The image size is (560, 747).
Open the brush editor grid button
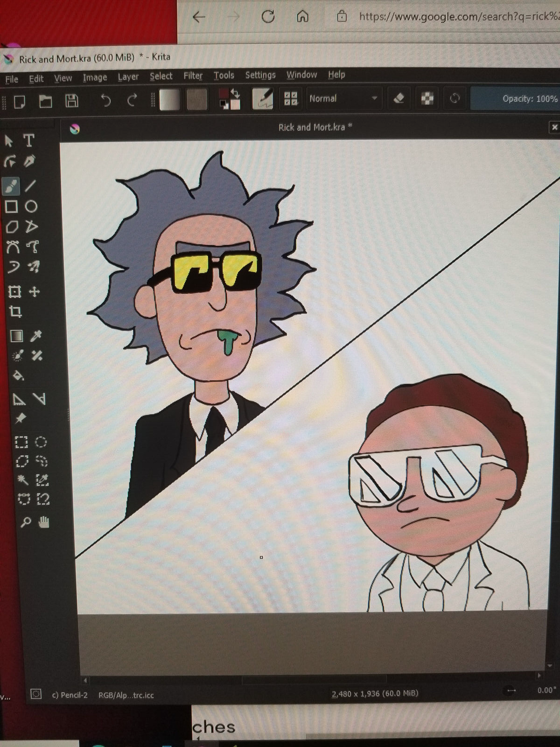(291, 99)
